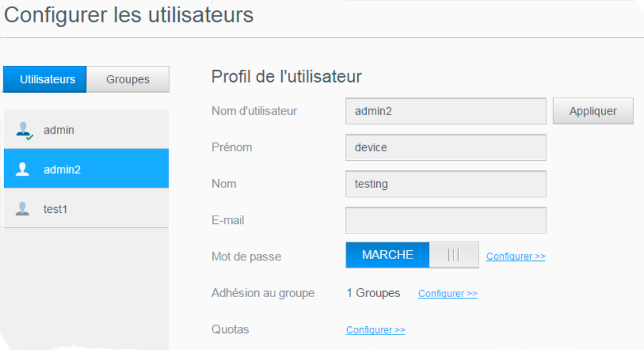
Task: Click the test1 user avatar icon
Action: 23,209
